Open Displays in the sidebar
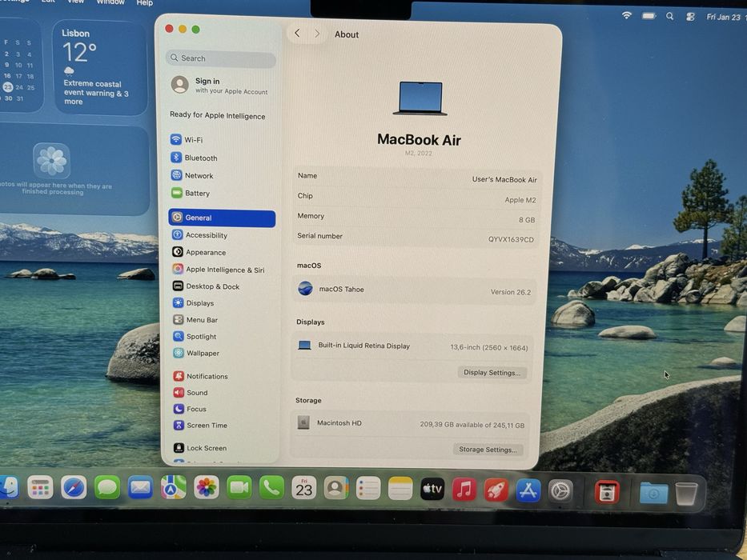747x560 pixels. [194, 303]
